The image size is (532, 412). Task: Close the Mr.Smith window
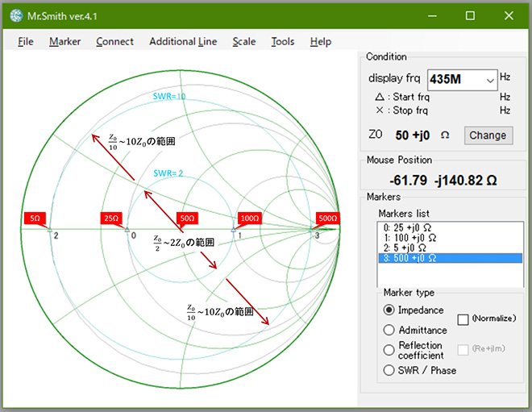[509, 15]
